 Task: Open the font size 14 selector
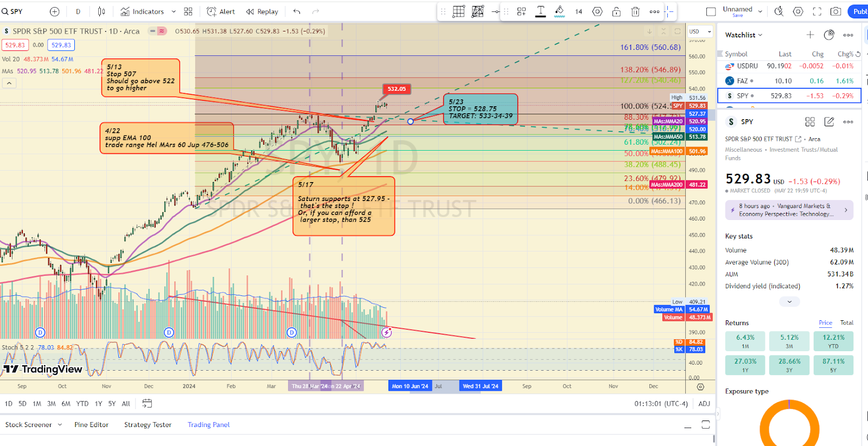579,11
